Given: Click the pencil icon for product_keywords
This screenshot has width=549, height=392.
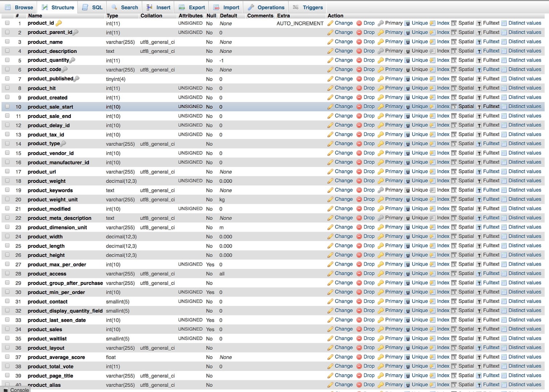Looking at the screenshot, I should [330, 190].
